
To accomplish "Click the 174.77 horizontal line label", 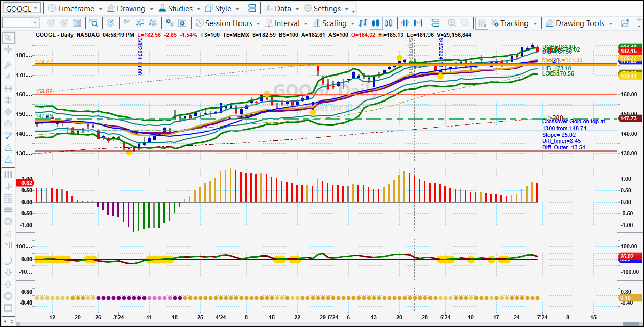I will tap(43, 62).
